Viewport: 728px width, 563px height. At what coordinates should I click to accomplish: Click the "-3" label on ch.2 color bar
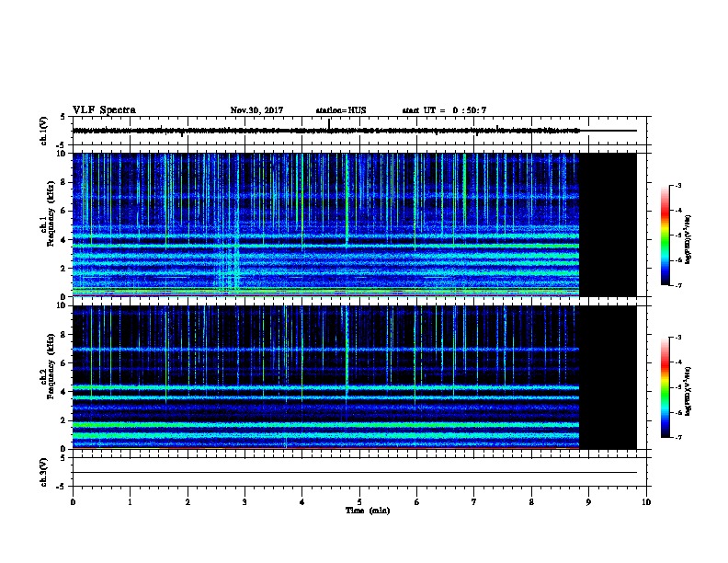pyautogui.click(x=677, y=338)
